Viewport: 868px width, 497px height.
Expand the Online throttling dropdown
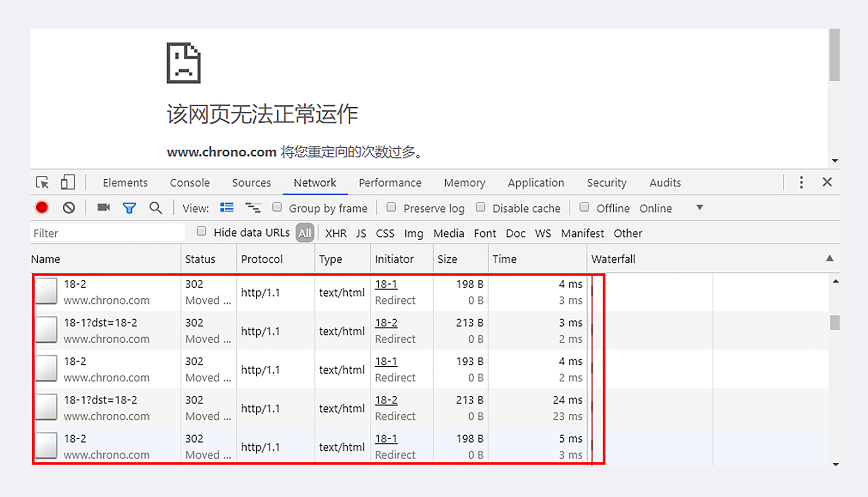tap(700, 208)
